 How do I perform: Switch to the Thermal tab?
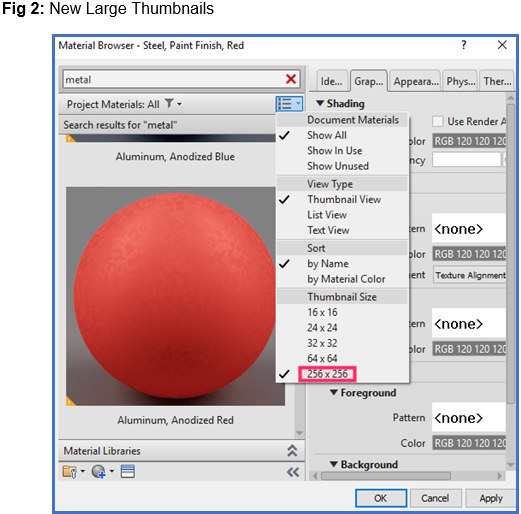pyautogui.click(x=497, y=81)
